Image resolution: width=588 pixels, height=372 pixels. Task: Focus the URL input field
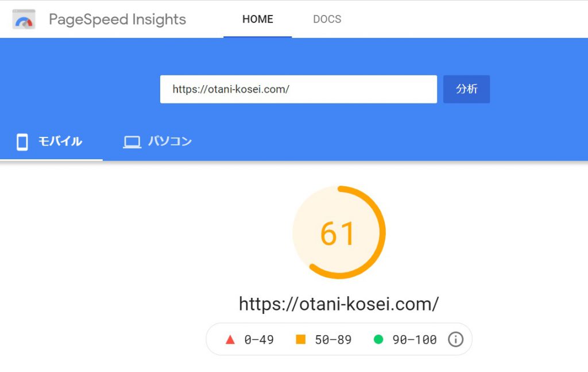(x=298, y=90)
